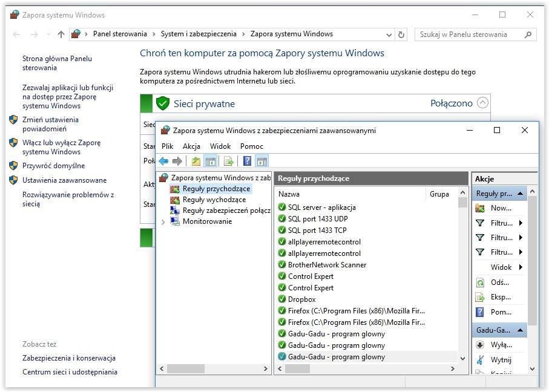The width and height of the screenshot is (549, 392).
Task: Click shield icon next to Włącz lub wyłącz Zaporę
Action: tap(13, 143)
